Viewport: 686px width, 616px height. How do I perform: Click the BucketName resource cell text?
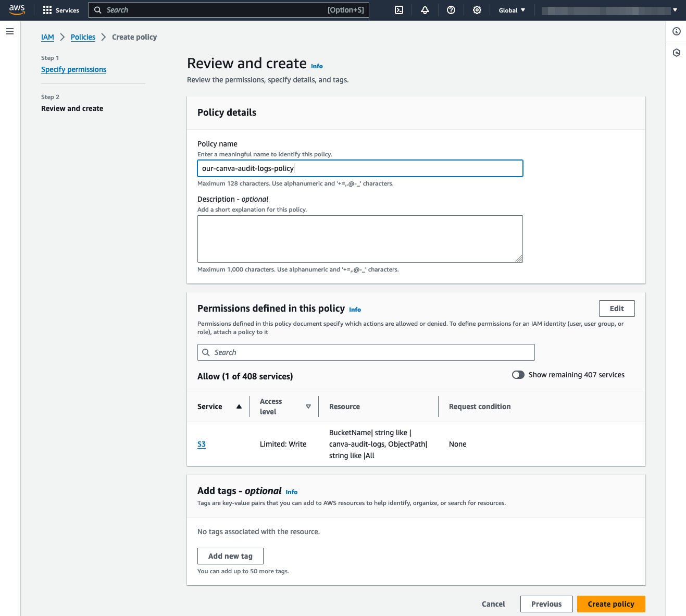click(378, 444)
